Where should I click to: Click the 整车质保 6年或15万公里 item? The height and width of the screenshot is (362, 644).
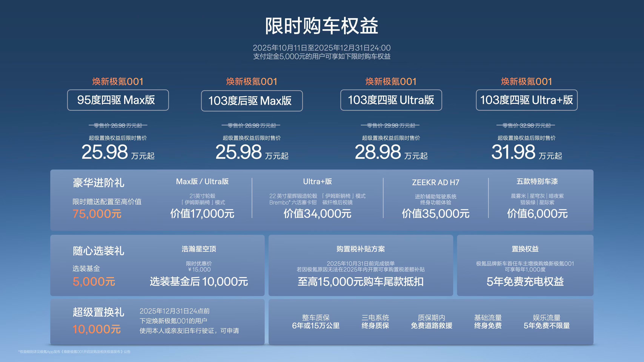click(316, 321)
